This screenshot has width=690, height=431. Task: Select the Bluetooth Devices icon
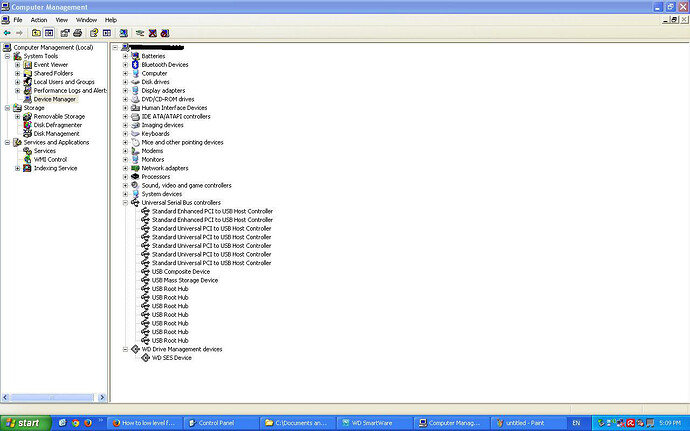136,65
